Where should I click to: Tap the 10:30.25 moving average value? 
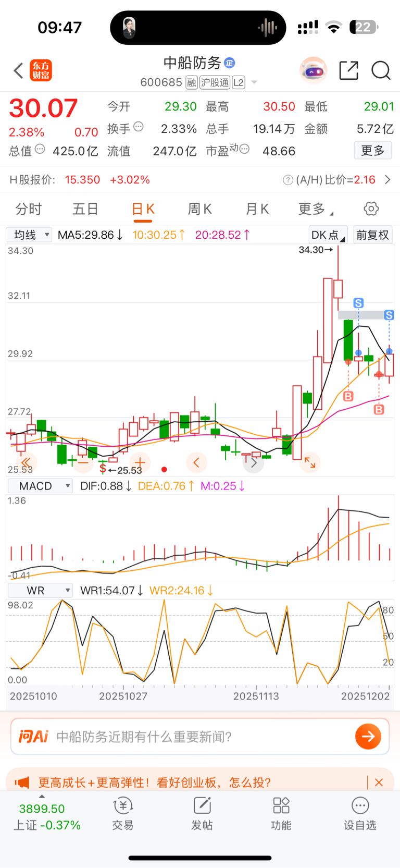159,235
